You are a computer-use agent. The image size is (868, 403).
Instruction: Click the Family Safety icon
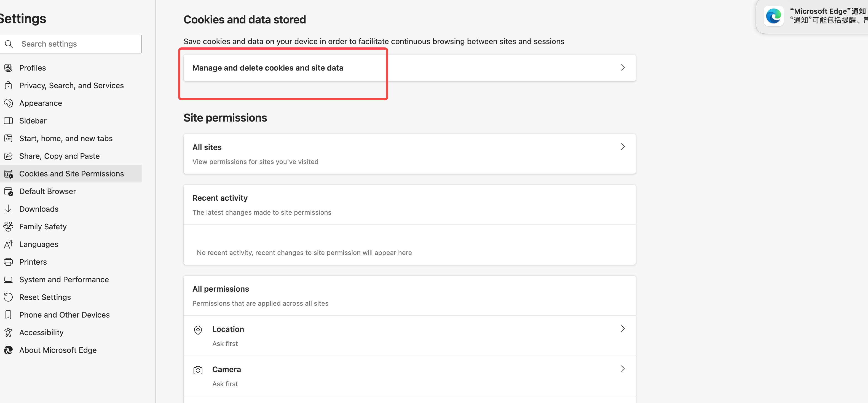pyautogui.click(x=9, y=226)
